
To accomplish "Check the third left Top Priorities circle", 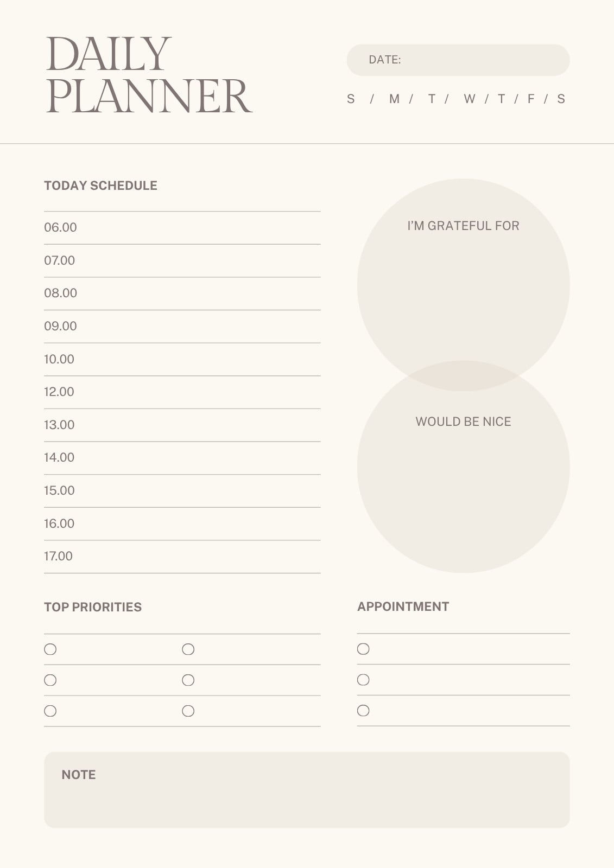I will (x=50, y=711).
